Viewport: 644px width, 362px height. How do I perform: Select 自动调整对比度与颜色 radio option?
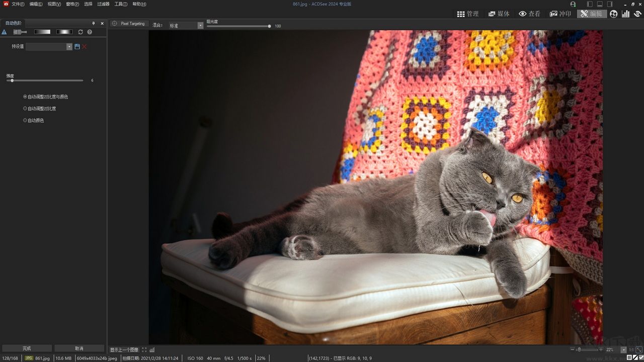[25, 97]
